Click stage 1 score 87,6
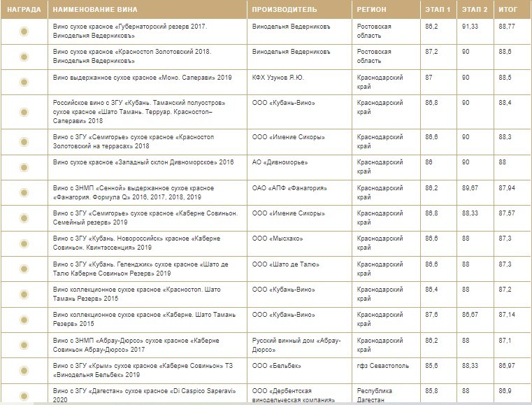This screenshot has width=532, height=405. [431, 315]
